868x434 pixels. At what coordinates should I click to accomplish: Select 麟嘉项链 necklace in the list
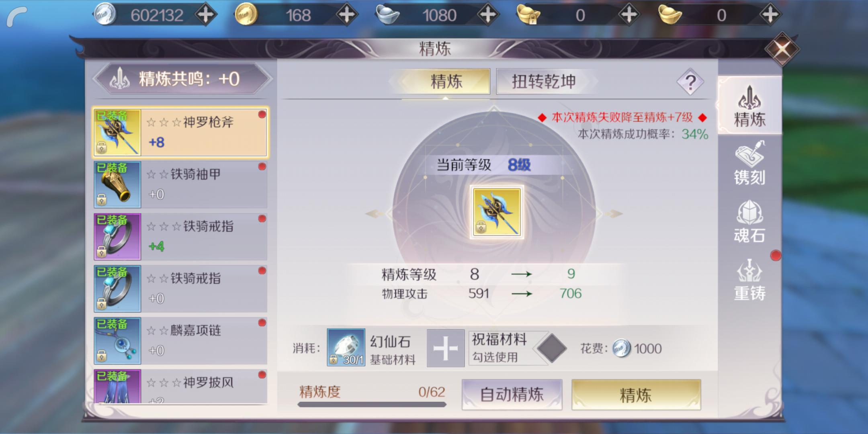[x=180, y=340]
